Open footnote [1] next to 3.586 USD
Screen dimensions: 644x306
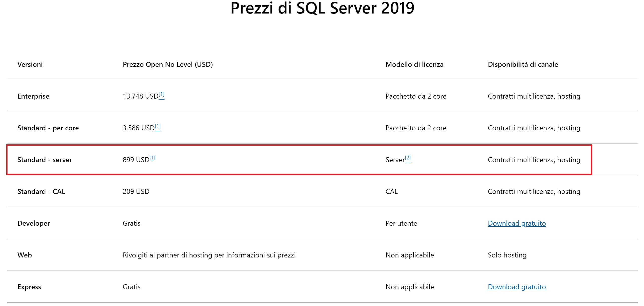tap(158, 127)
